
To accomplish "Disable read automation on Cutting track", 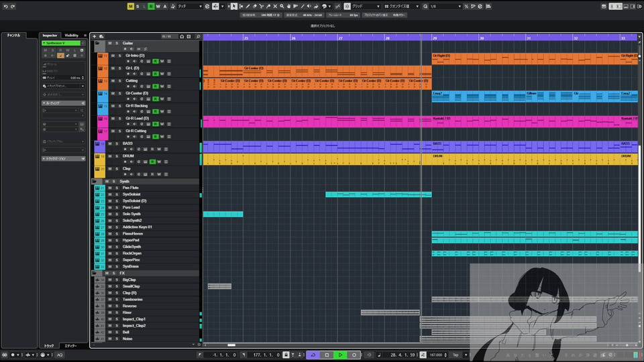I will pyautogui.click(x=155, y=86).
